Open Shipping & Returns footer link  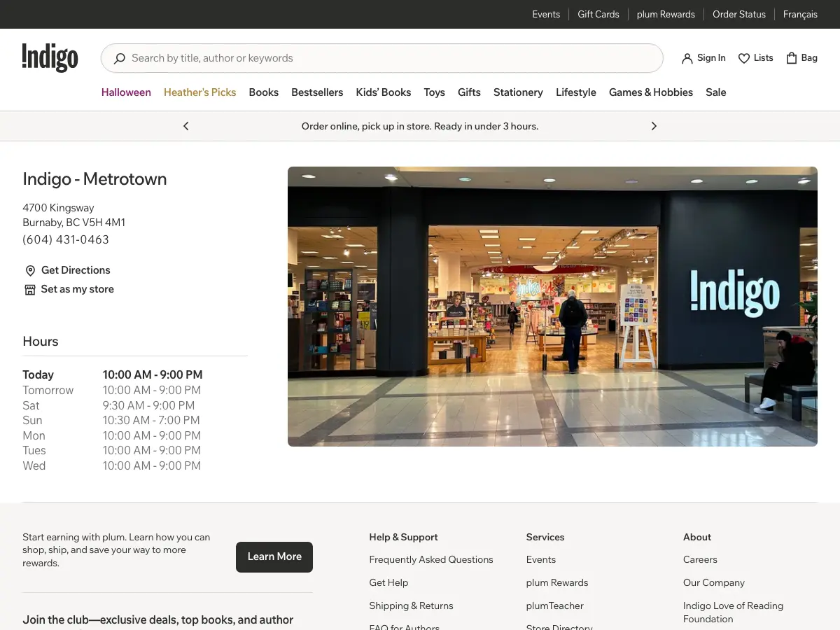click(411, 605)
